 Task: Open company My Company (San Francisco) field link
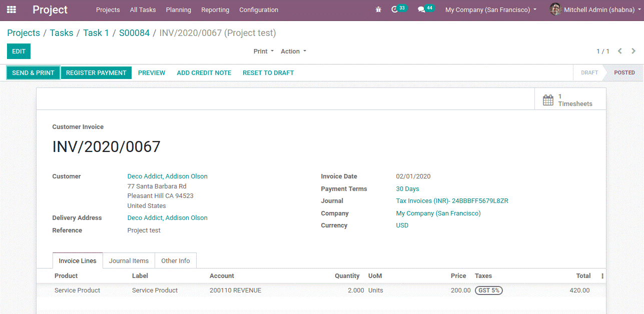(x=438, y=213)
